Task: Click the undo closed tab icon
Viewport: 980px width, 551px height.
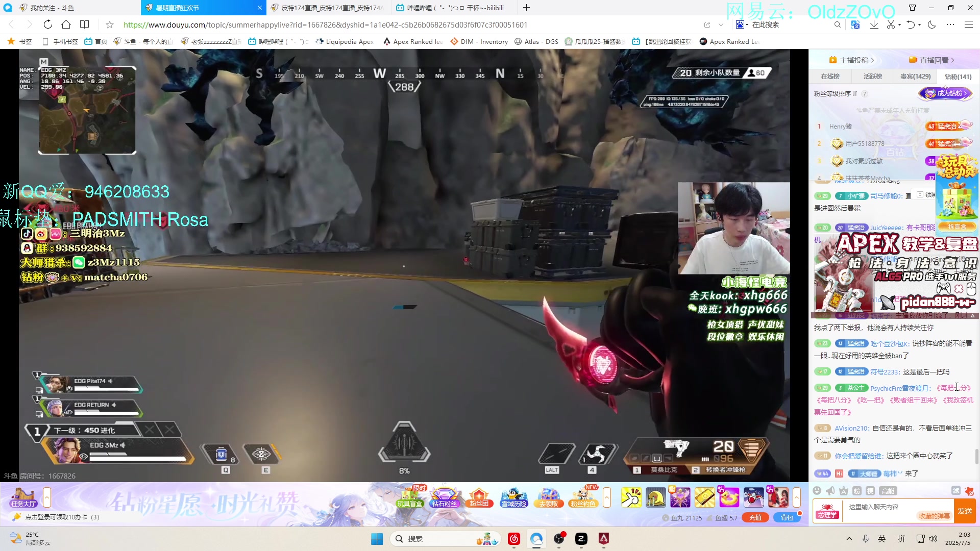Action: point(911,24)
